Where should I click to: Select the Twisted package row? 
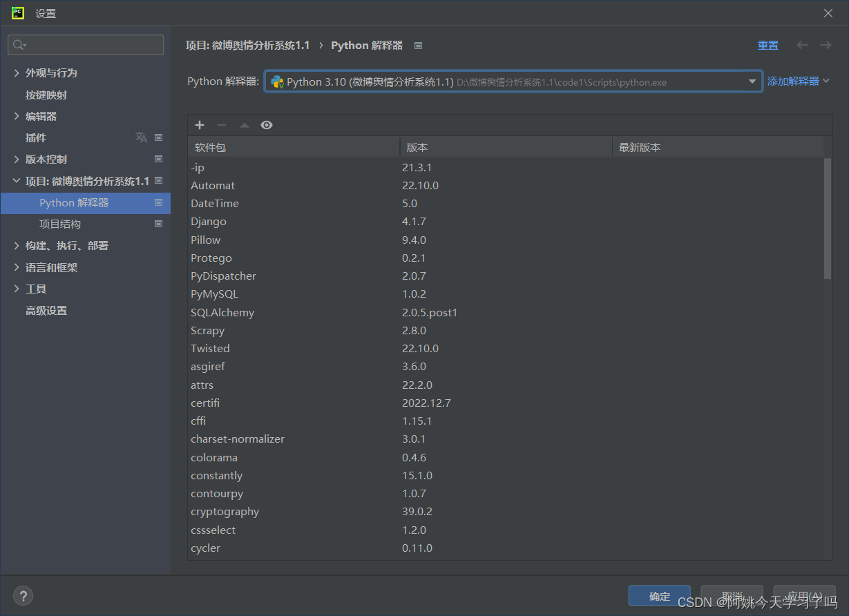pos(506,348)
